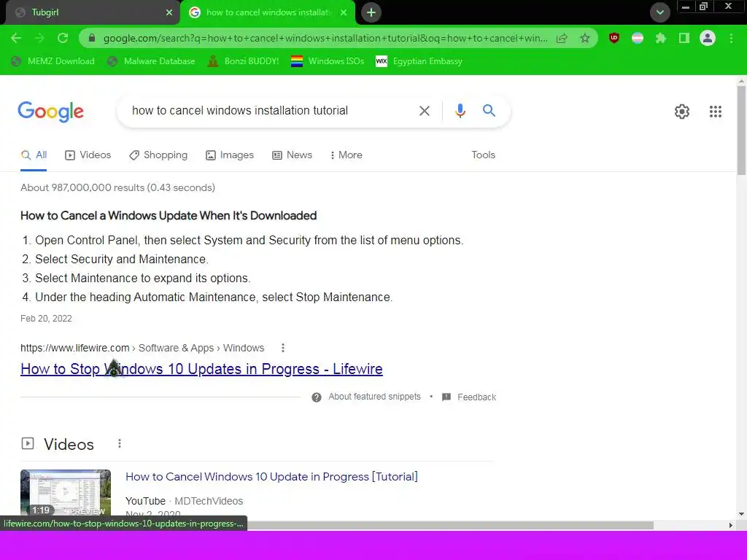Share this page via address bar icon
Screen dimensions: 747x560
pyautogui.click(x=562, y=38)
